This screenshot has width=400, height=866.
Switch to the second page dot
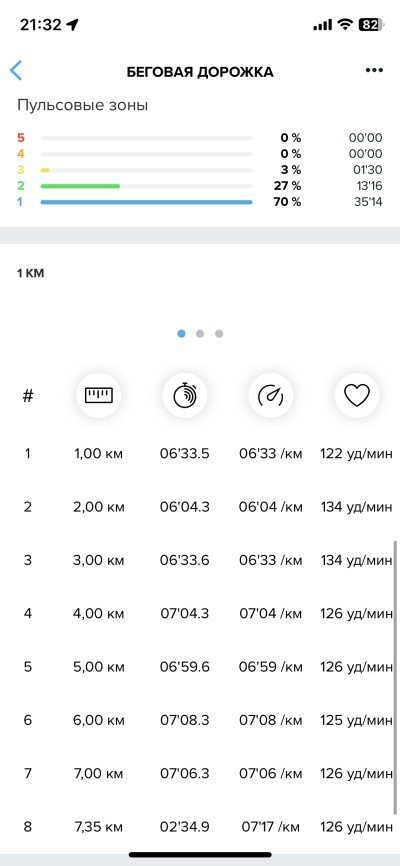pos(200,334)
